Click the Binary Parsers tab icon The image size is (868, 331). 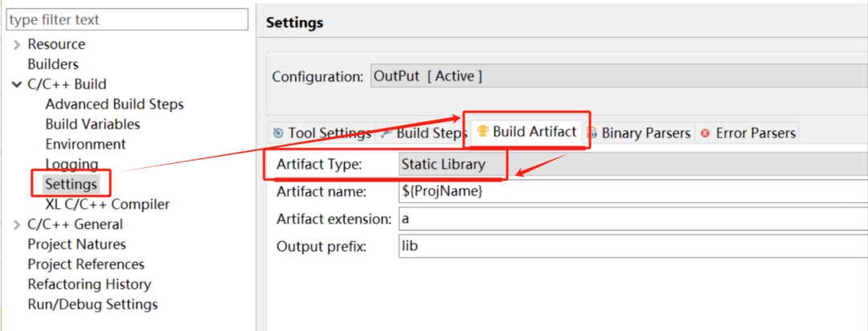coord(592,133)
